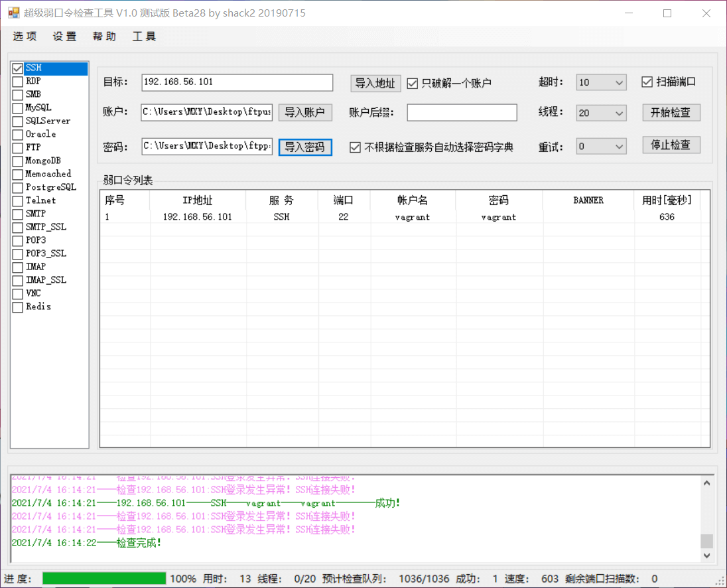Start scan with 开始检查 button
The image size is (727, 588).
(671, 112)
